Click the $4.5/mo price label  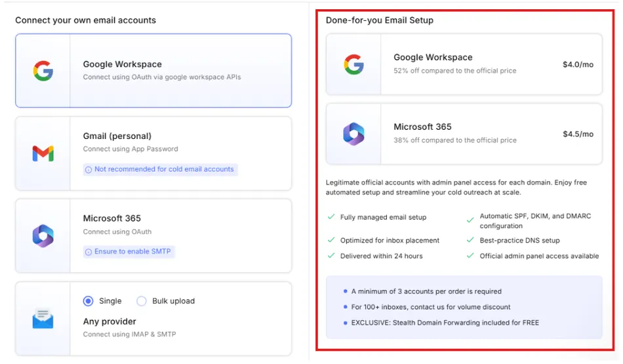(x=578, y=134)
